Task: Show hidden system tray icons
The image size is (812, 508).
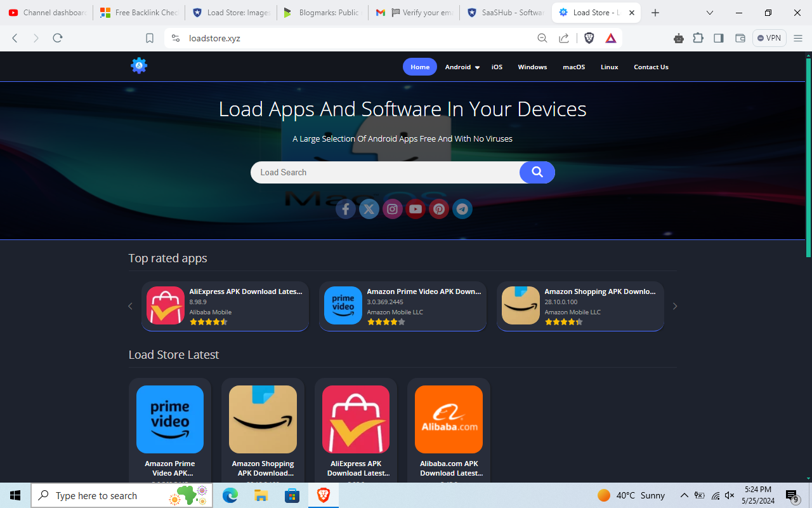Action: point(684,495)
